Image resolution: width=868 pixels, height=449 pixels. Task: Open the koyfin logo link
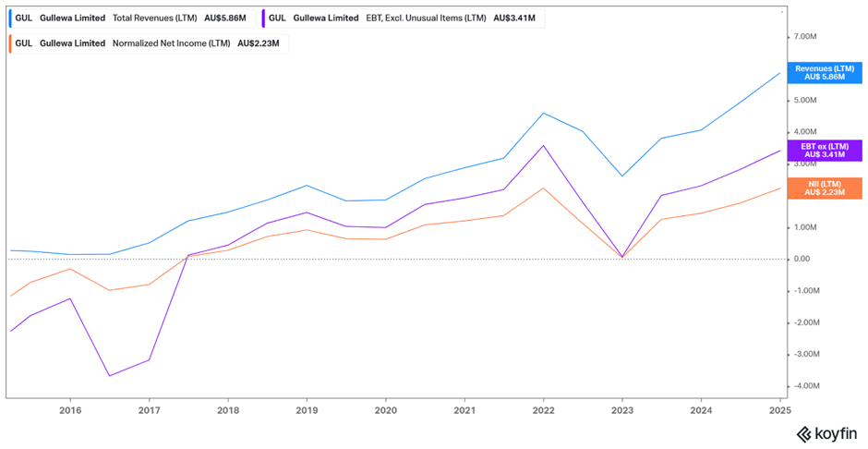pyautogui.click(x=827, y=433)
